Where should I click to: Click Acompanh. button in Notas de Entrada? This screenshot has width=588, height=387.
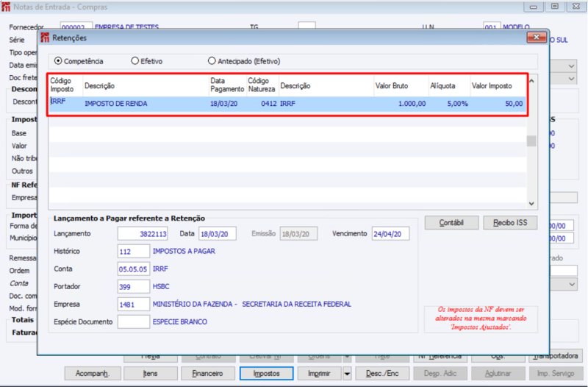click(x=93, y=374)
